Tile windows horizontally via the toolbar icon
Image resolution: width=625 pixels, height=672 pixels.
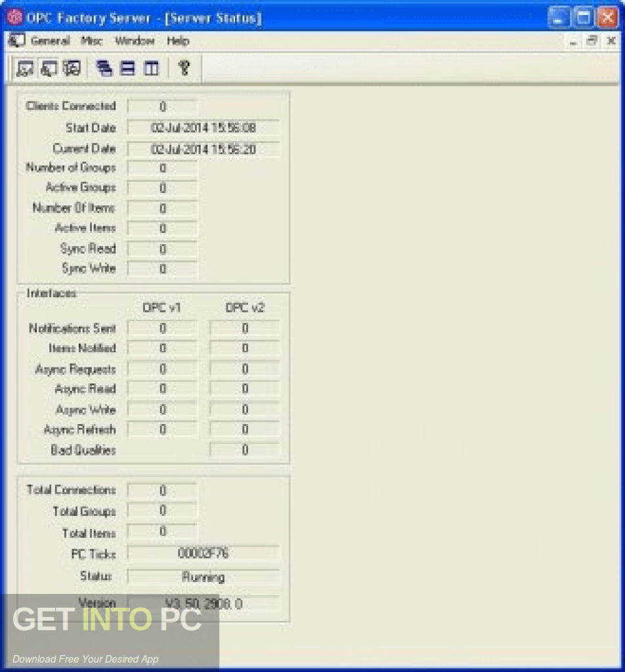click(127, 68)
